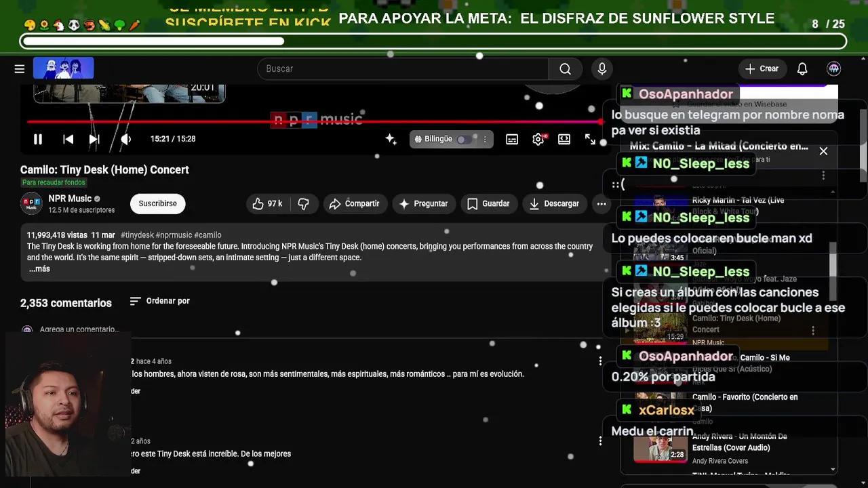Expand description with ...más
This screenshot has width=868, height=488.
pos(39,269)
